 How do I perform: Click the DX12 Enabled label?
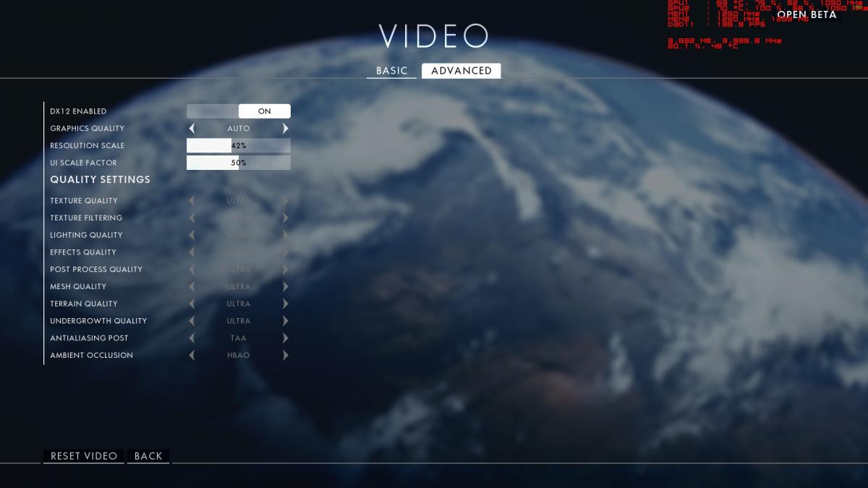[78, 111]
